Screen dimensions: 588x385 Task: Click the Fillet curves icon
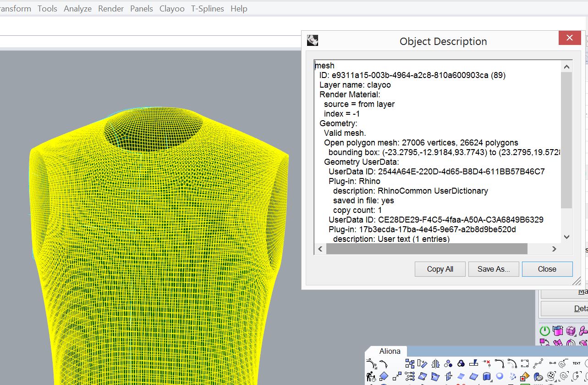[500, 363]
